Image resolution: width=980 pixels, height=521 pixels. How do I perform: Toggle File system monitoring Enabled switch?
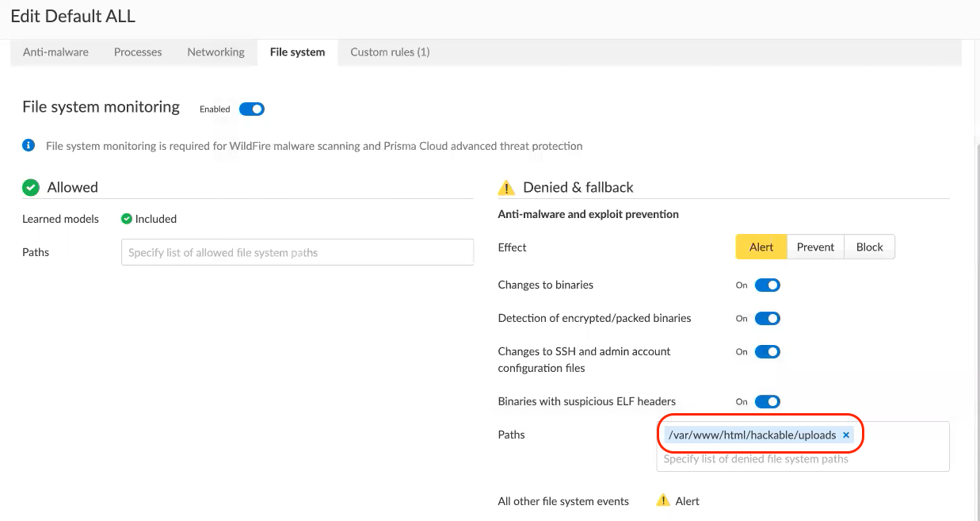click(x=251, y=109)
